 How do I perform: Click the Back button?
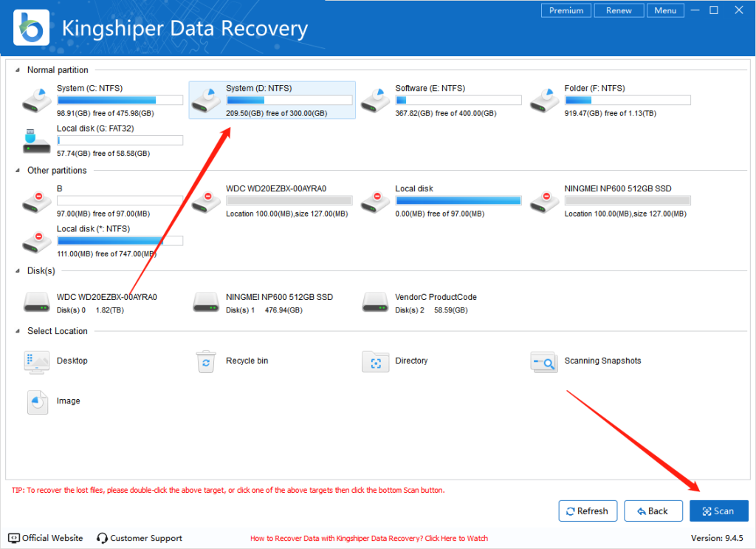point(653,511)
